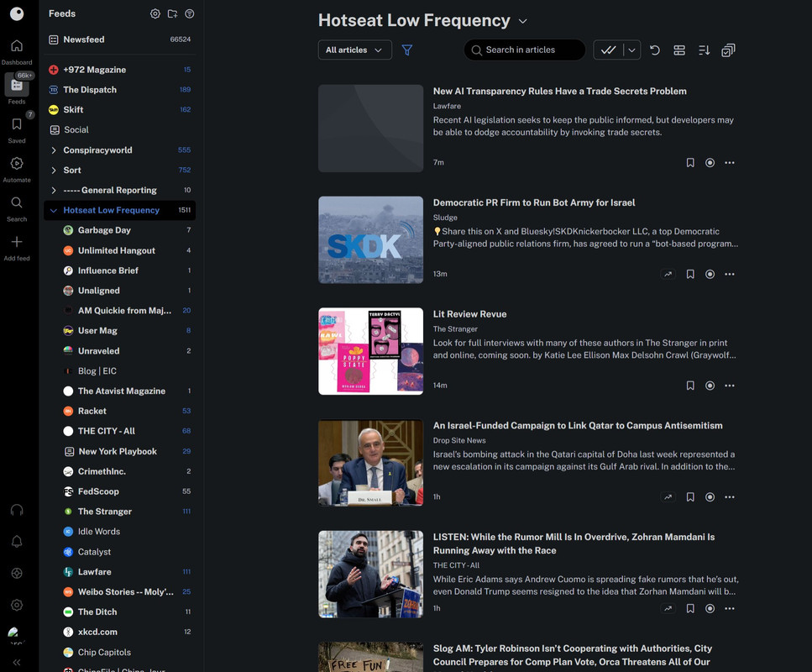Image resolution: width=812 pixels, height=672 pixels.
Task: Toggle read status on Lit Review Revue
Action: (x=710, y=386)
